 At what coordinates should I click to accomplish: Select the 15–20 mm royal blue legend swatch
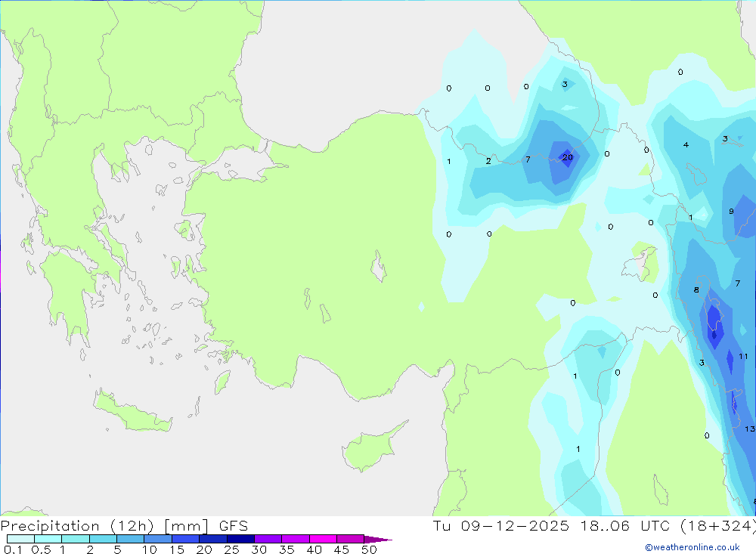185,539
